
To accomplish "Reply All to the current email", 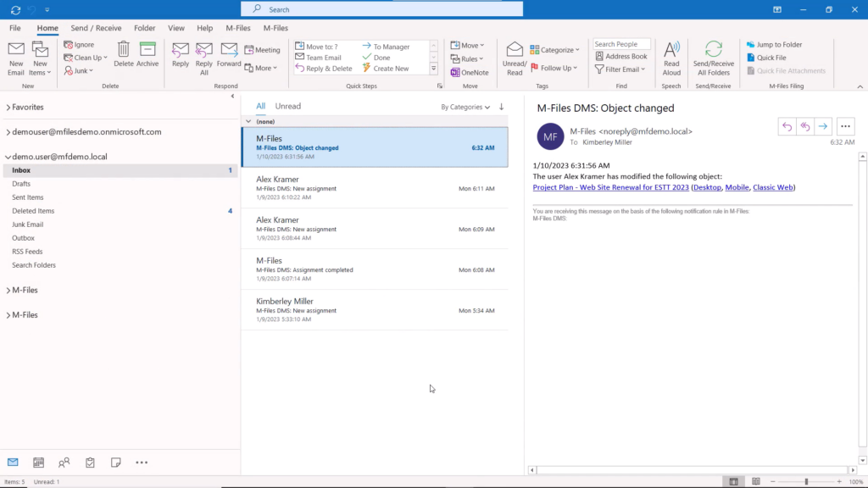I will point(203,56).
